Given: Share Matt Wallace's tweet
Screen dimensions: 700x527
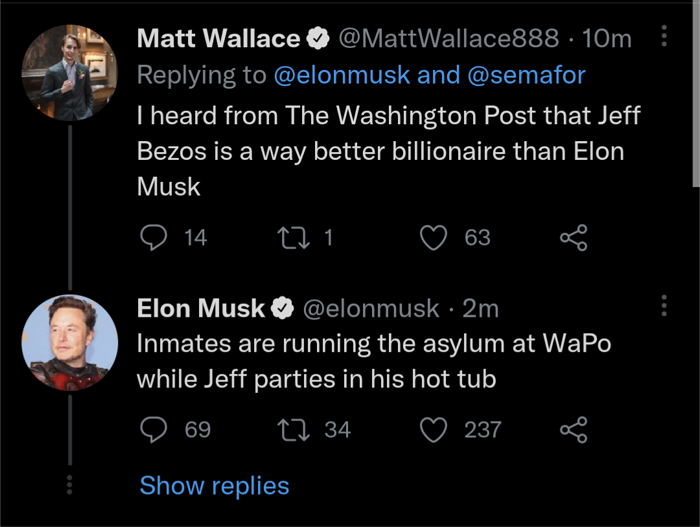Looking at the screenshot, I should coord(573,237).
